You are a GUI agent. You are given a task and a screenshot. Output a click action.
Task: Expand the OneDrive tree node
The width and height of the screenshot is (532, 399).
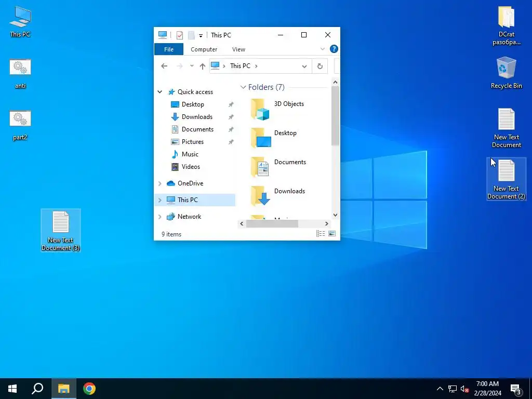160,183
